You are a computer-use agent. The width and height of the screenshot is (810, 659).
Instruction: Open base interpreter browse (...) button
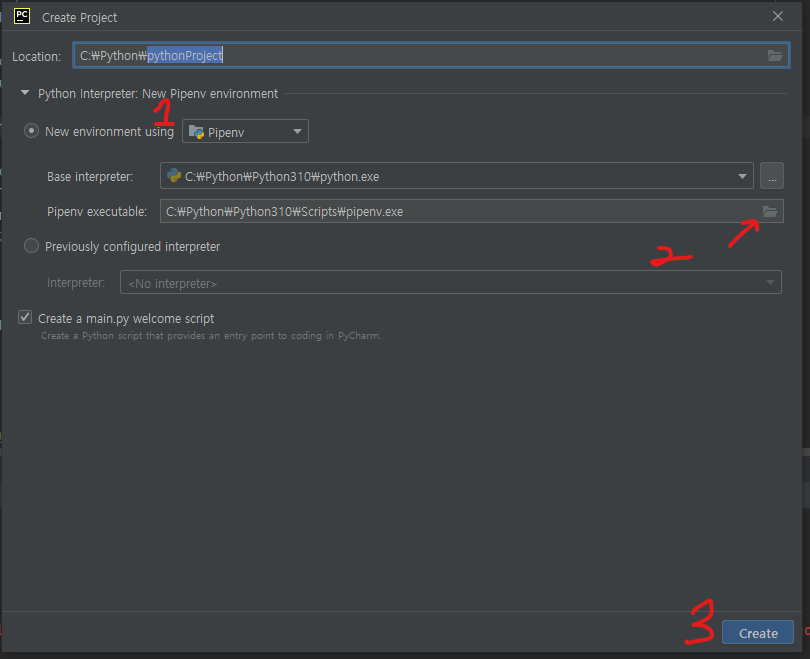(772, 176)
